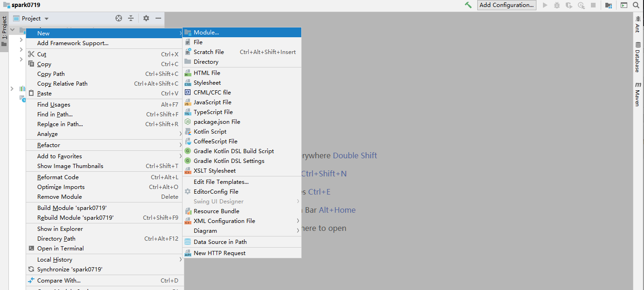Viewport: 644px width, 290px height.
Task: Click the Kotlin Script icon entry
Action: [188, 132]
